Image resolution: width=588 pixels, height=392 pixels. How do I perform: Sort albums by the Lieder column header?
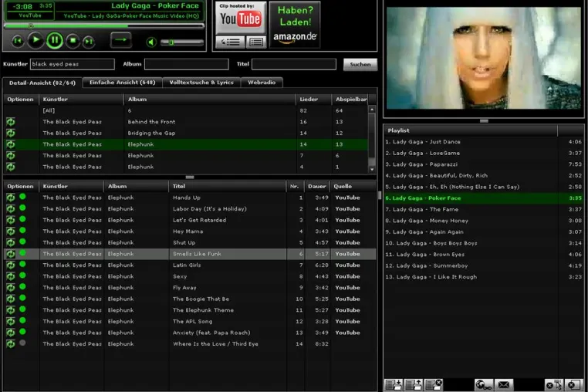313,100
